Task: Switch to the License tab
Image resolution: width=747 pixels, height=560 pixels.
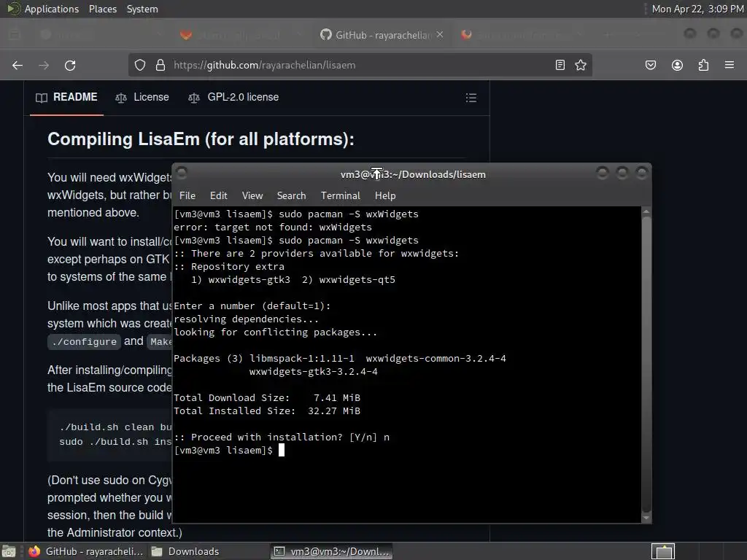Action: (142, 97)
